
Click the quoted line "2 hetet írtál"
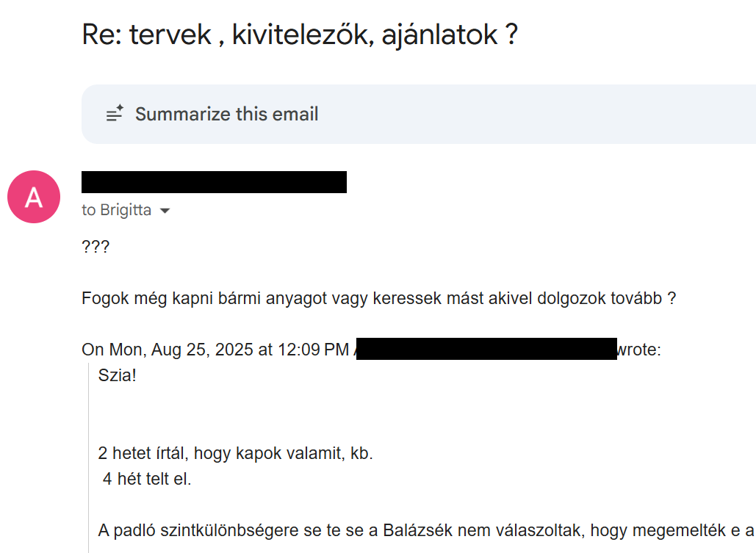click(x=235, y=454)
